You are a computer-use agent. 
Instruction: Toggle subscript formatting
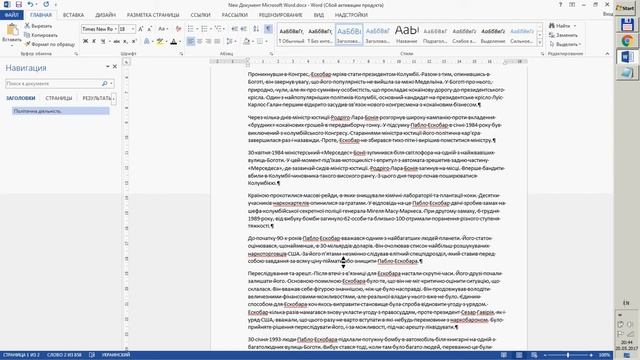click(x=125, y=41)
